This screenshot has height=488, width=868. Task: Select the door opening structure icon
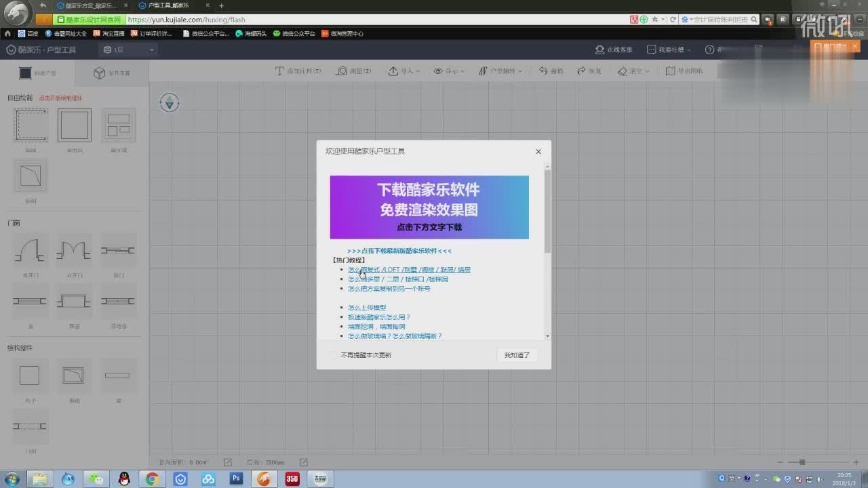(x=30, y=426)
